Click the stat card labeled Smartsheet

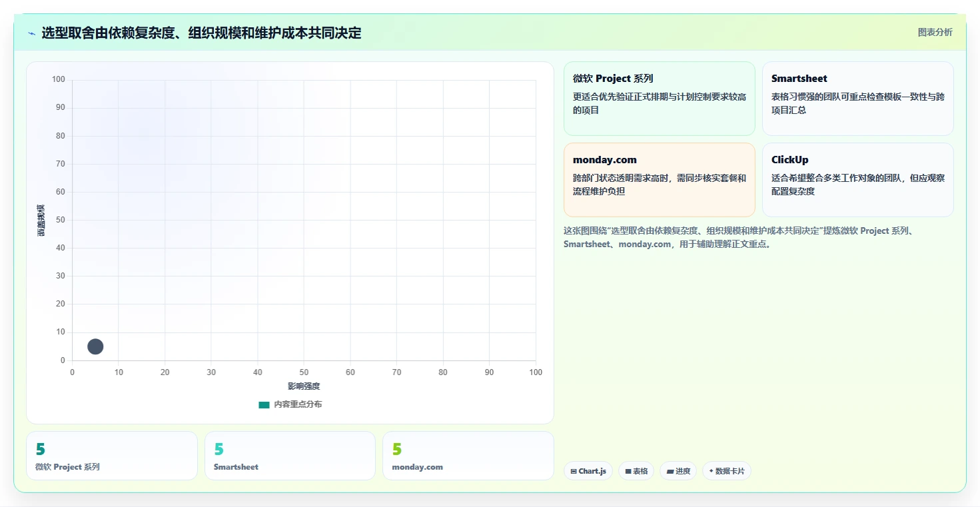coord(290,456)
